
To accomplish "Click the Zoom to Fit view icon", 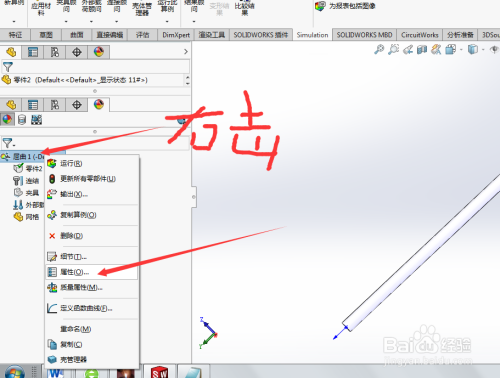I will (379, 50).
